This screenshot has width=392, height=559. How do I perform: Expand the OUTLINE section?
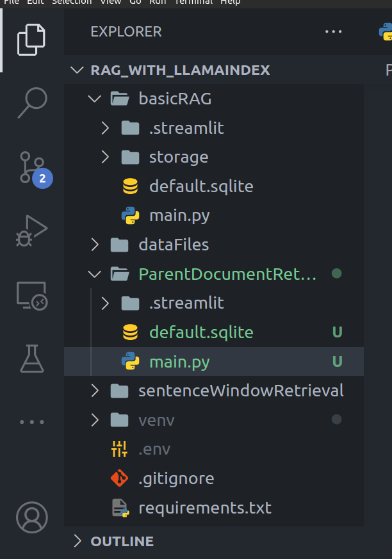point(78,541)
